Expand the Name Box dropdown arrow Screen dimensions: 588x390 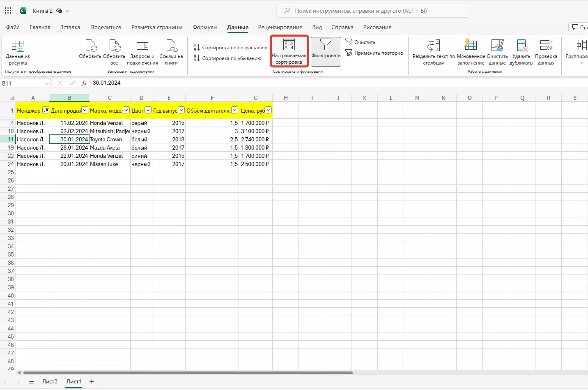(x=47, y=83)
